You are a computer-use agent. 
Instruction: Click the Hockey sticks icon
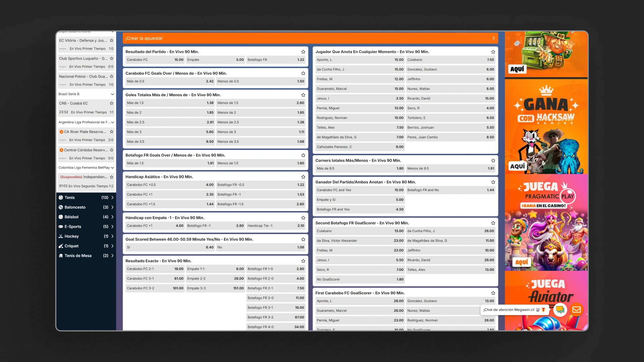61,237
